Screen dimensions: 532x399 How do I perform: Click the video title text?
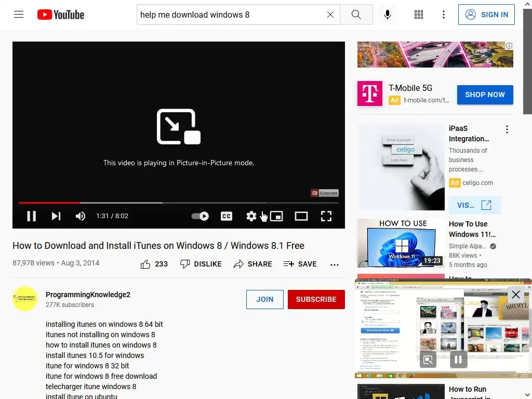pos(158,245)
